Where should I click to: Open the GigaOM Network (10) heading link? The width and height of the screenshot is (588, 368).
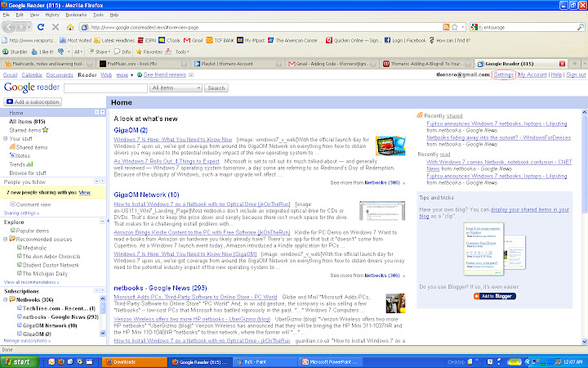[146, 195]
